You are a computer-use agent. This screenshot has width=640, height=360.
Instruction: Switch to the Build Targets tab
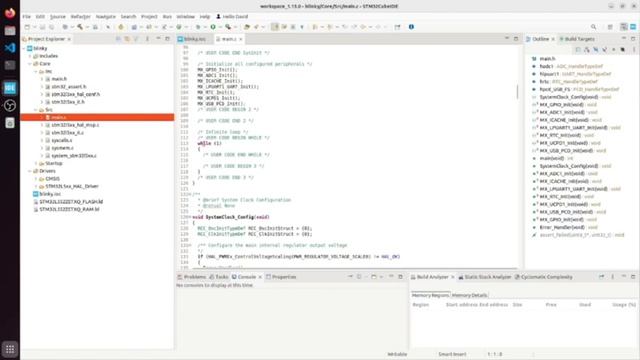(577, 39)
